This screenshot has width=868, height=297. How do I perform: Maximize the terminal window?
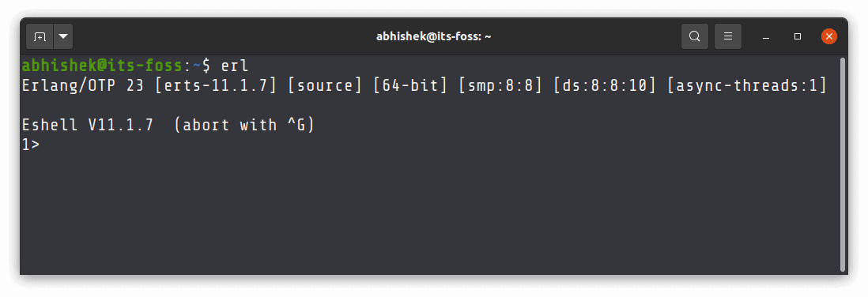click(x=797, y=36)
